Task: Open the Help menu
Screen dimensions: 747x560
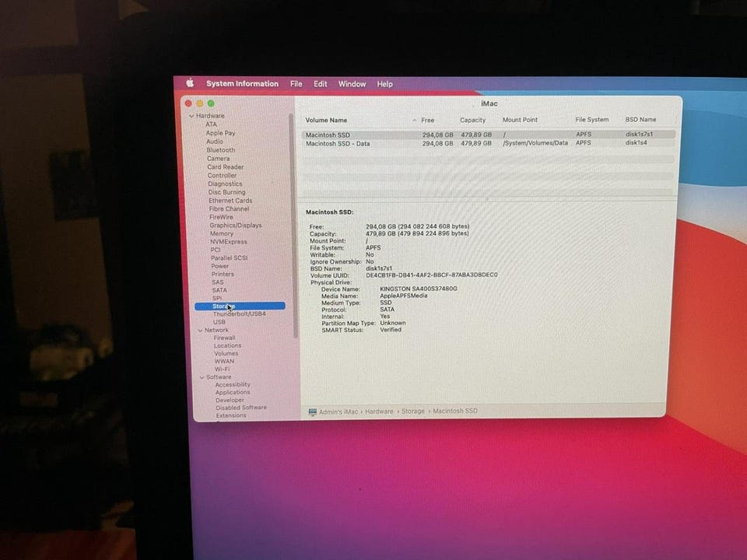Action: [x=384, y=84]
